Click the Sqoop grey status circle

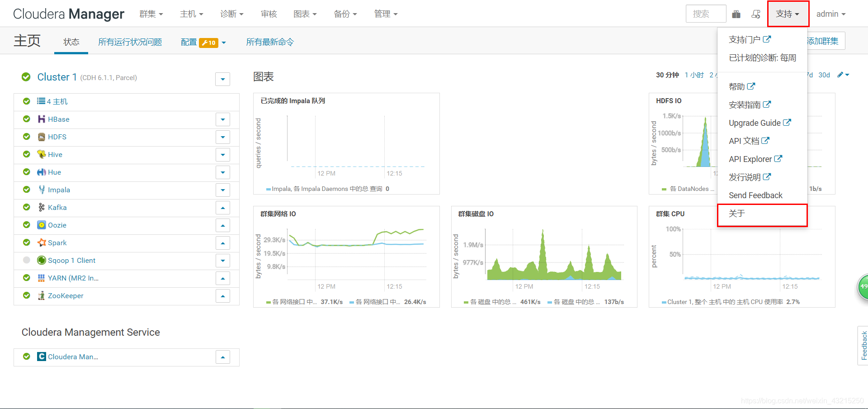(27, 260)
